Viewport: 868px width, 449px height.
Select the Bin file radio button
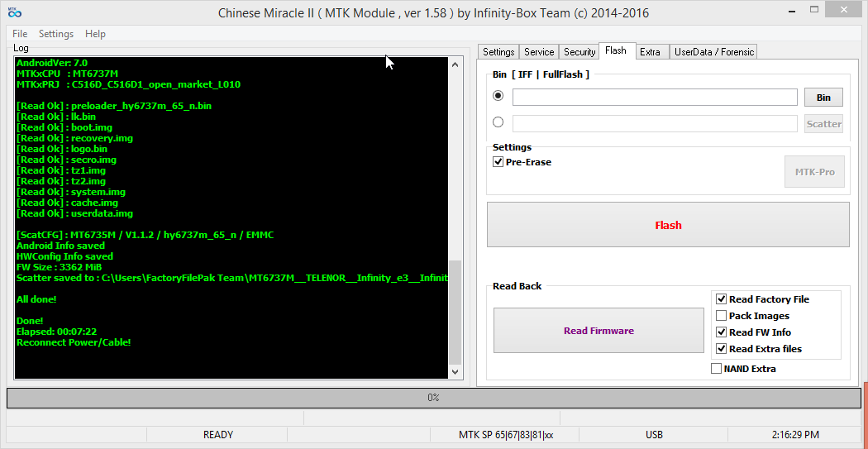tap(498, 96)
